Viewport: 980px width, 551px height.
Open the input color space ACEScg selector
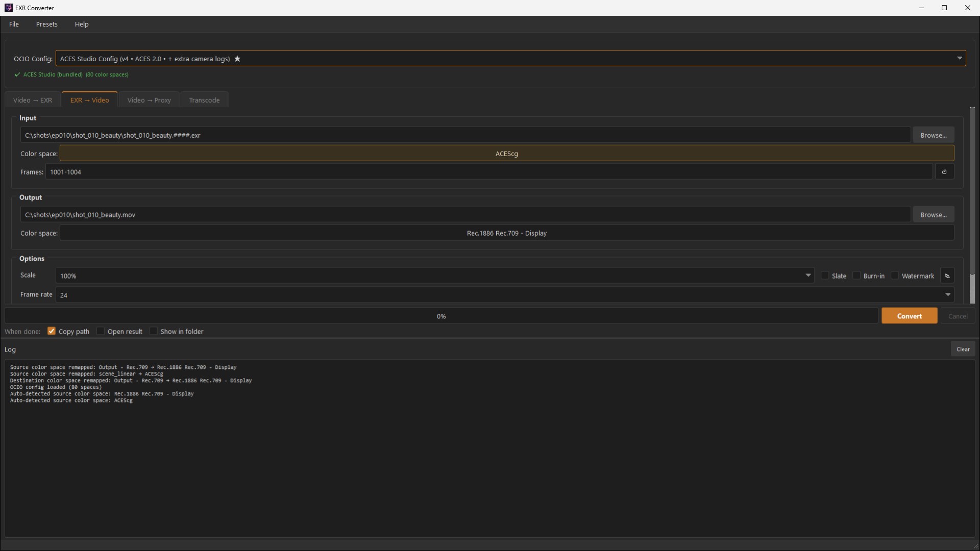(x=507, y=154)
